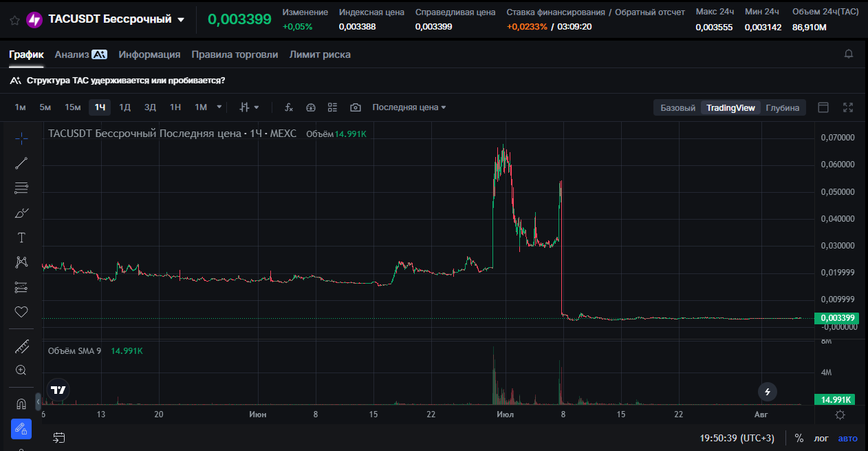Select the 1Д timeframe
This screenshot has width=868, height=451.
[124, 107]
